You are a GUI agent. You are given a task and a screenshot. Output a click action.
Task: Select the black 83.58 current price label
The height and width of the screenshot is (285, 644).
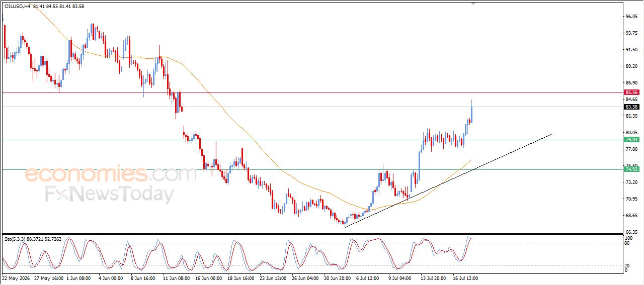631,107
